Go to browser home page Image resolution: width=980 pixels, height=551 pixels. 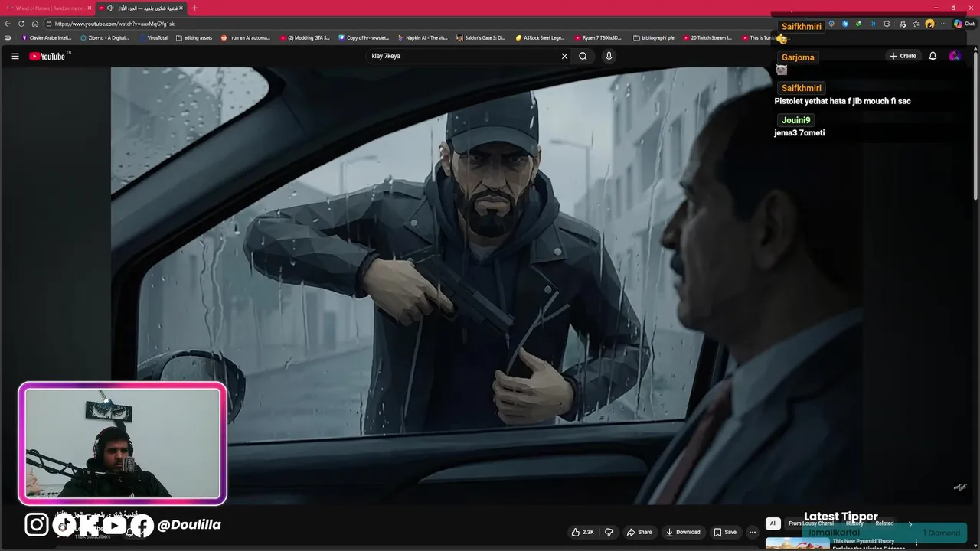click(35, 24)
